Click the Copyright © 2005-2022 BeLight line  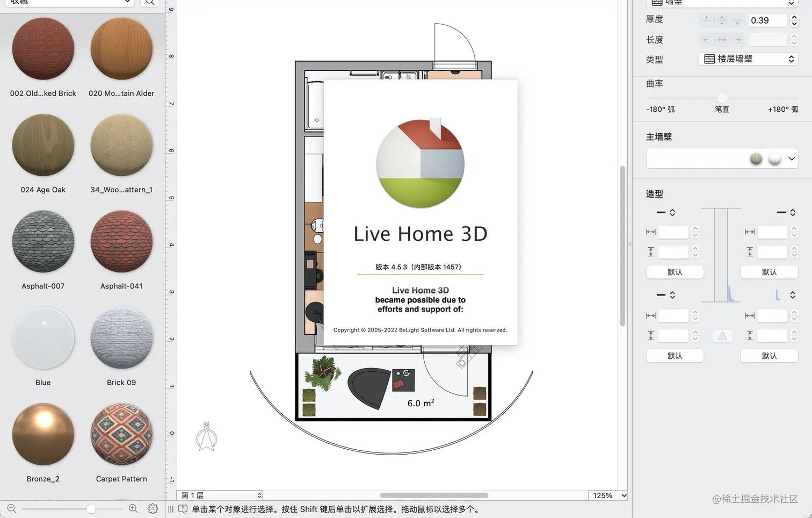421,330
